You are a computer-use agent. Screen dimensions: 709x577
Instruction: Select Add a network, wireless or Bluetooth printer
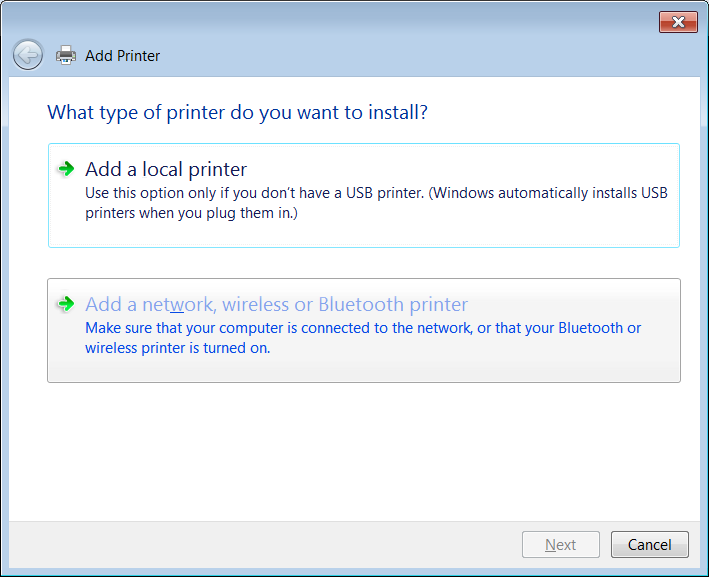[276, 304]
